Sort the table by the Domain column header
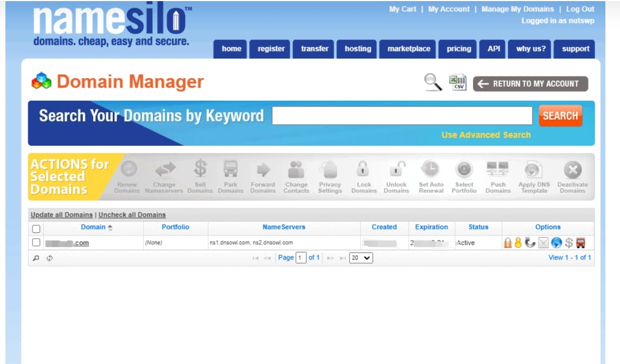620x364 pixels. 93,227
